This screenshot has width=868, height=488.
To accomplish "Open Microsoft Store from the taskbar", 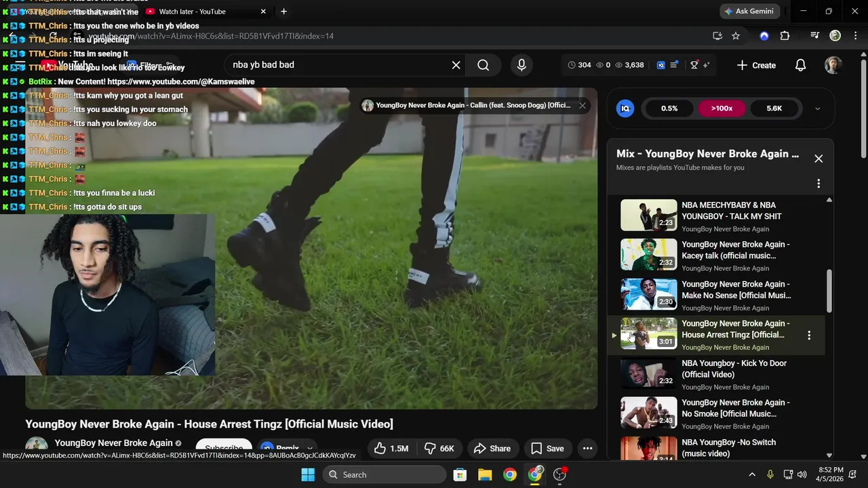I will (x=460, y=474).
